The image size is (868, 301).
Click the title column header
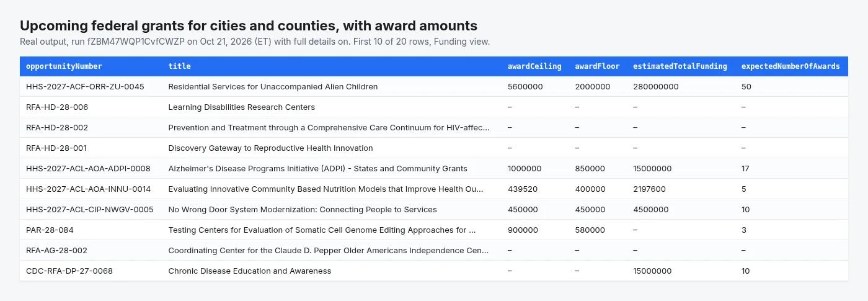click(x=180, y=66)
